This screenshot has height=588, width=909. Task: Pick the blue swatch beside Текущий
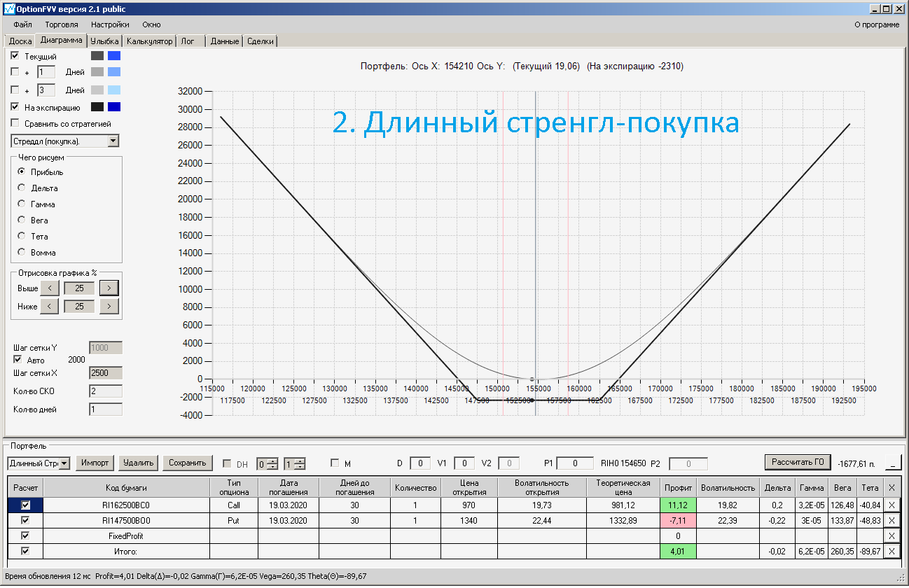click(x=114, y=56)
